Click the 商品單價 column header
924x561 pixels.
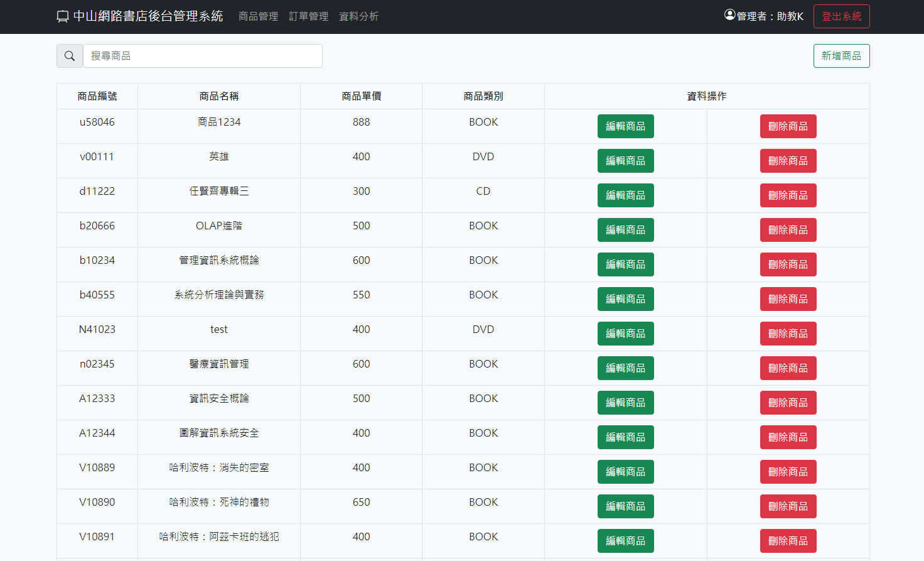362,96
